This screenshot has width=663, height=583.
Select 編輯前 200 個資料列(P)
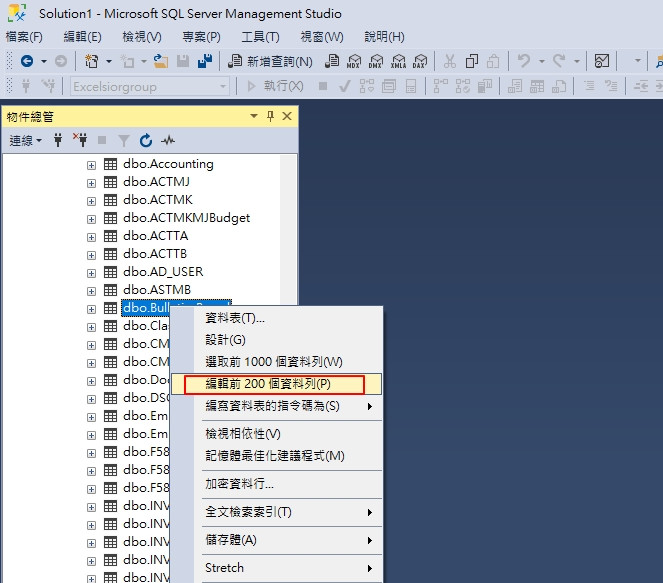point(277,384)
